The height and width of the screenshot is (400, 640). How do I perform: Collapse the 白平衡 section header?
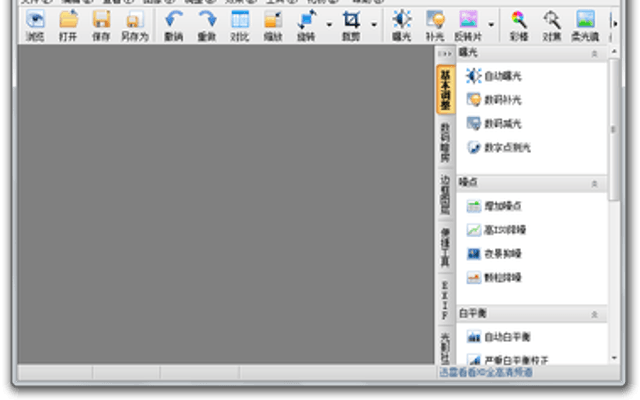[x=594, y=314]
